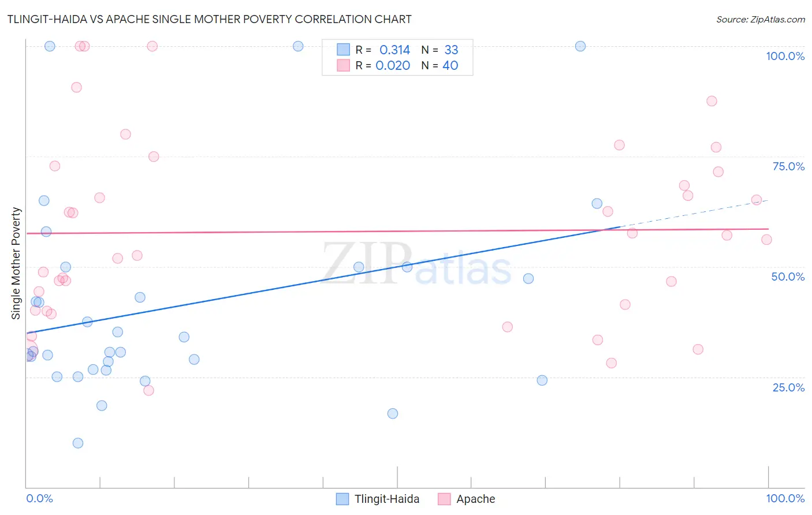Click the chart title text

click(209, 19)
